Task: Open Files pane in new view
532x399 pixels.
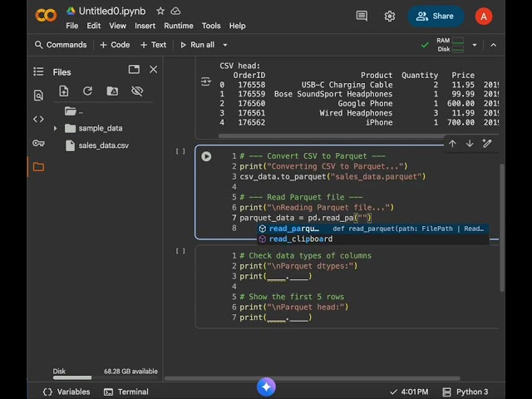Action: pyautogui.click(x=134, y=69)
